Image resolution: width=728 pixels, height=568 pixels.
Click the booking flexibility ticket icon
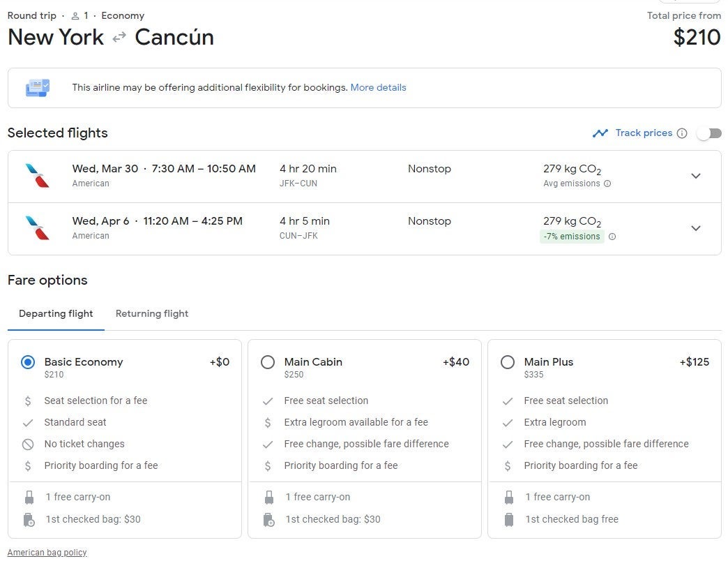pos(38,88)
